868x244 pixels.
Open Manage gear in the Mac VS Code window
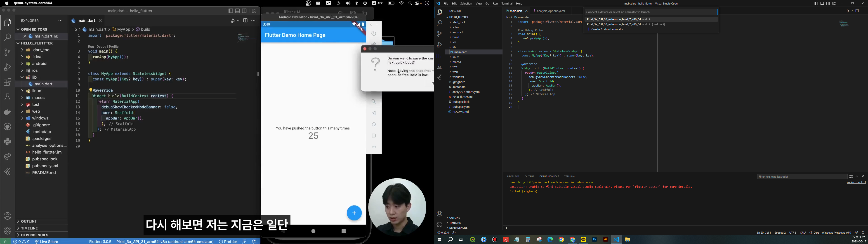tap(7, 231)
